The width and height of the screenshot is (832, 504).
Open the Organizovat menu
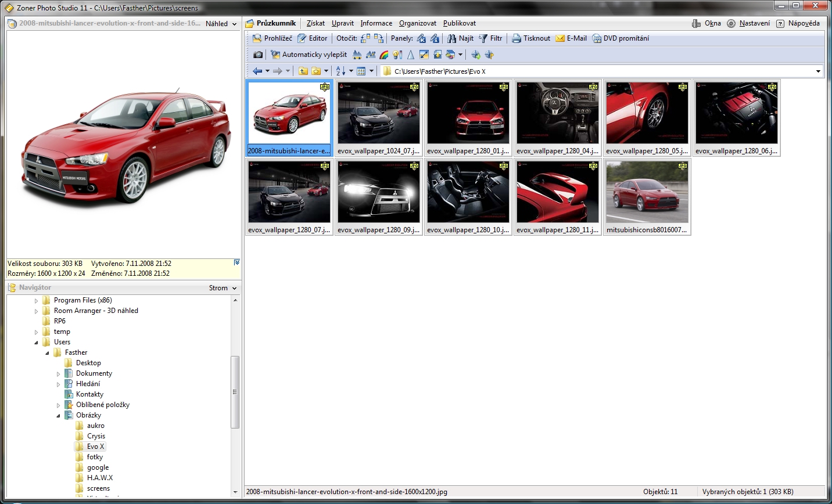(417, 23)
